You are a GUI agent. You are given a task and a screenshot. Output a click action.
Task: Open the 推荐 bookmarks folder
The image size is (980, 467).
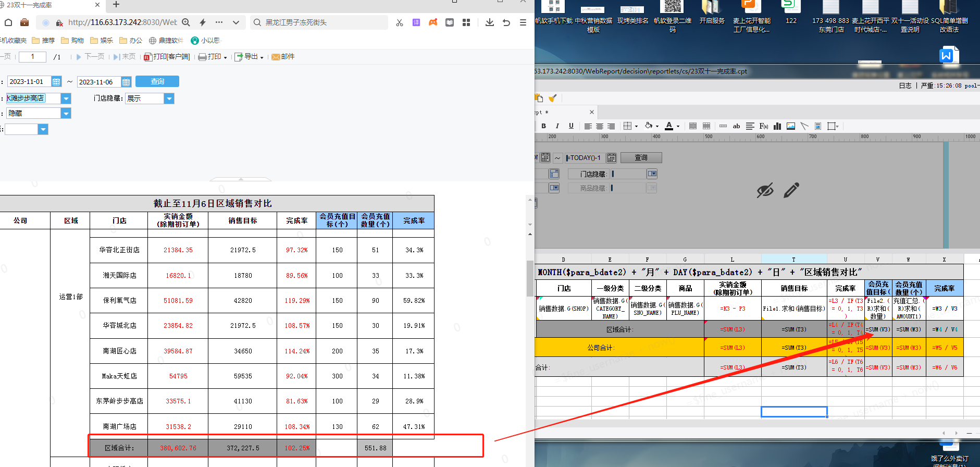point(43,40)
